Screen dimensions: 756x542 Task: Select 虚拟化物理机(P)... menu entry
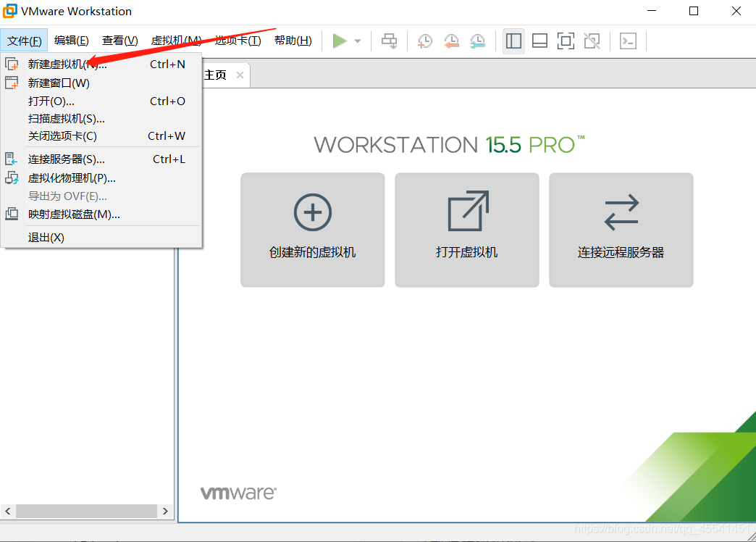(101, 178)
